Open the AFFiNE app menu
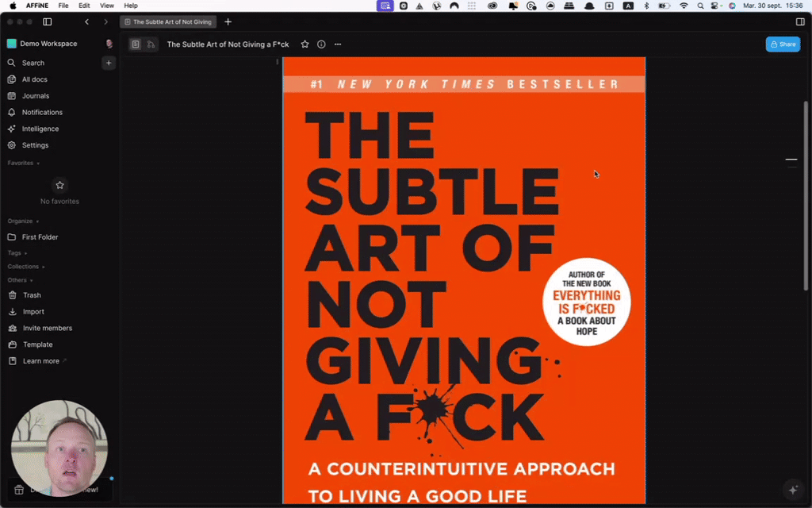Screen dimensions: 812x508 coord(37,6)
